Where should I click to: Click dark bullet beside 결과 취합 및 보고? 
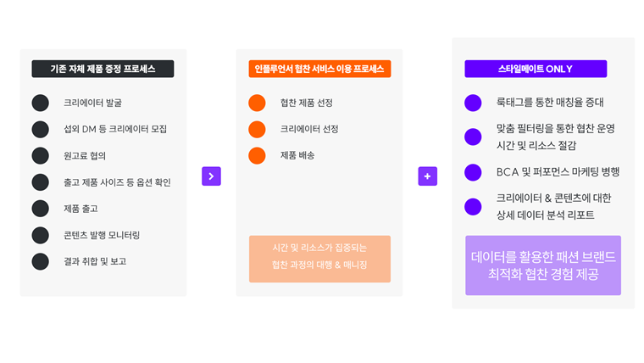[x=40, y=261]
